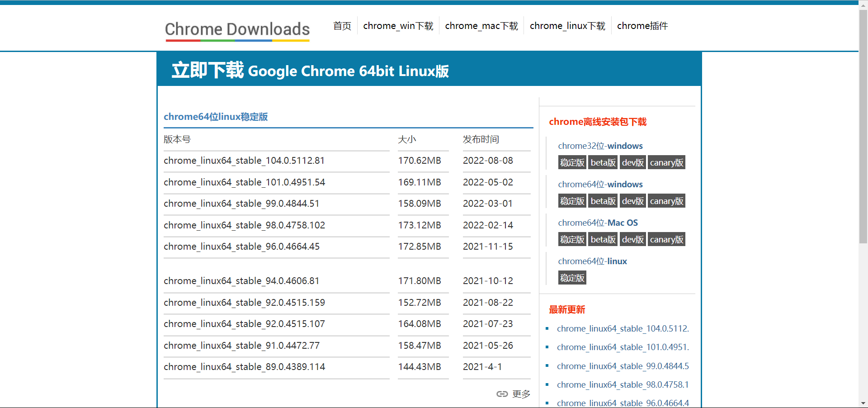The width and height of the screenshot is (868, 408).
Task: Open the chrome插件 navigation item
Action: coord(642,26)
